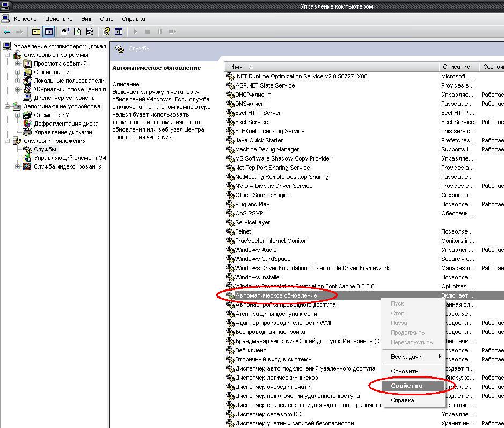Click gear icon of DHCP-клиент service
Image resolution: width=504 pixels, height=428 pixels.
[230, 95]
